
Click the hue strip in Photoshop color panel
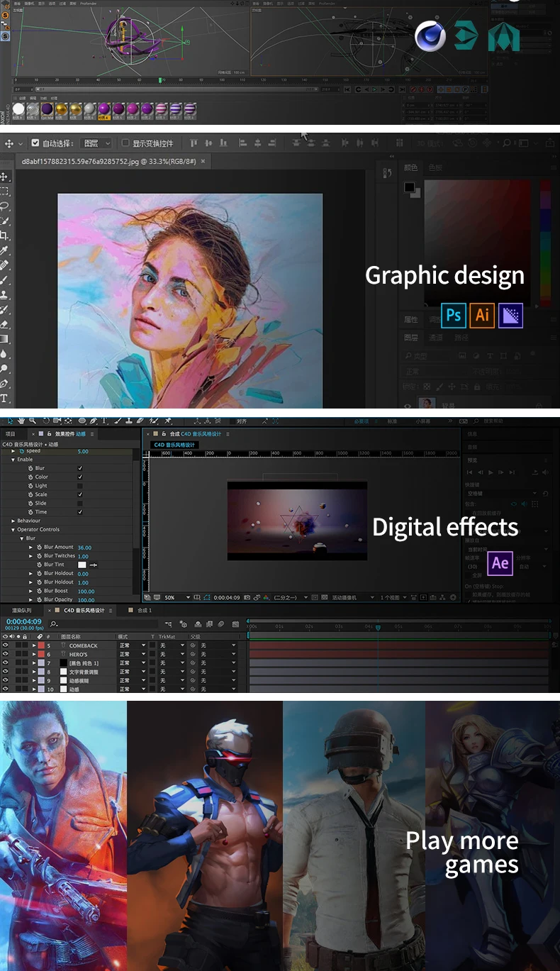[x=545, y=243]
